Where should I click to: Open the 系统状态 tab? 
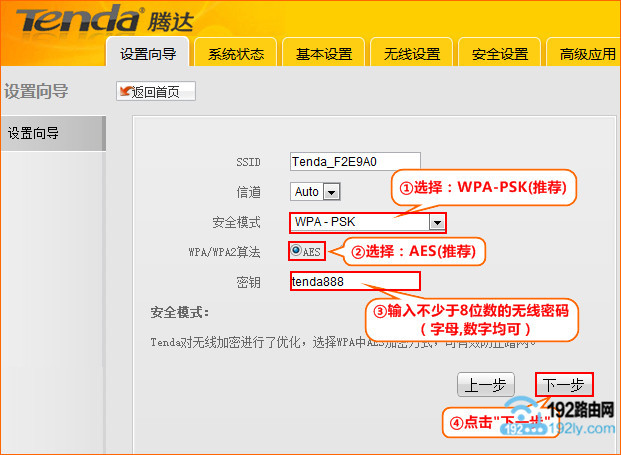pyautogui.click(x=235, y=54)
